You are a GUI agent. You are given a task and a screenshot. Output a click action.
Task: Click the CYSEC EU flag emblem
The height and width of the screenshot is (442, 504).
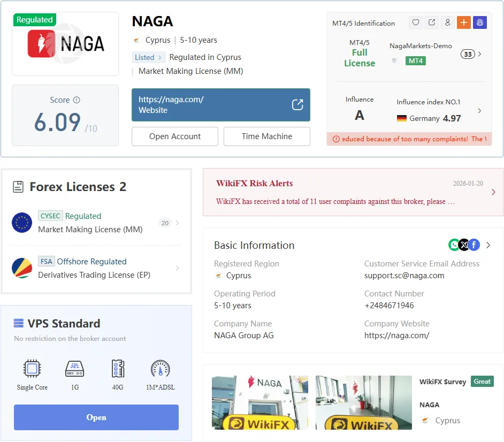click(22, 223)
